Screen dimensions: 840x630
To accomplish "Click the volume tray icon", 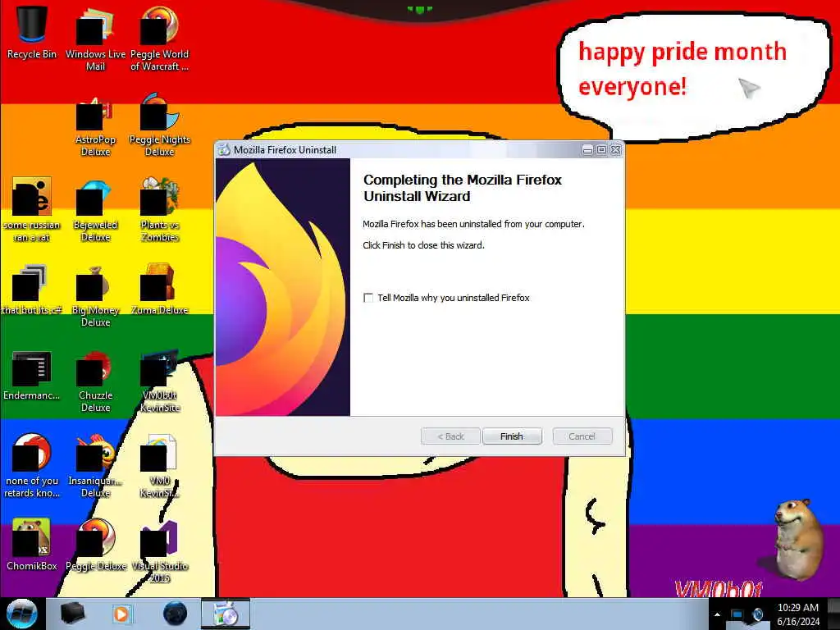I will (x=757, y=614).
